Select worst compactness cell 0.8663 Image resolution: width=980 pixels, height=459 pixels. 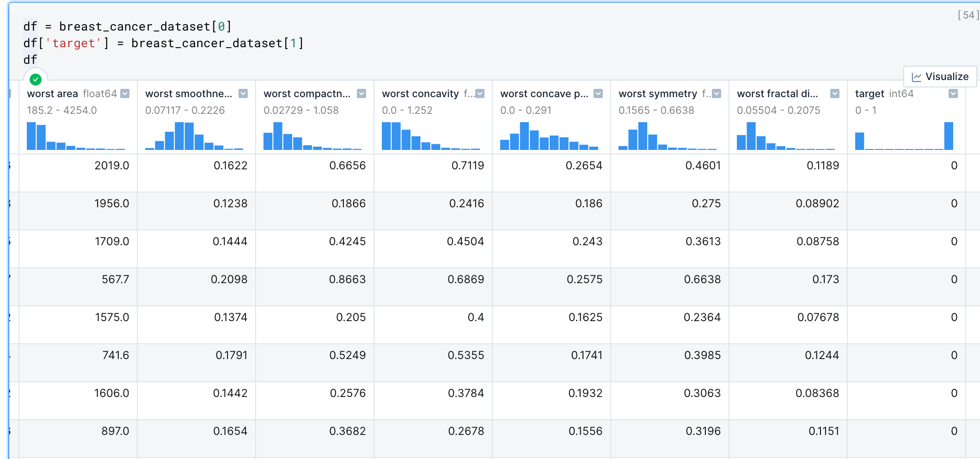click(347, 279)
